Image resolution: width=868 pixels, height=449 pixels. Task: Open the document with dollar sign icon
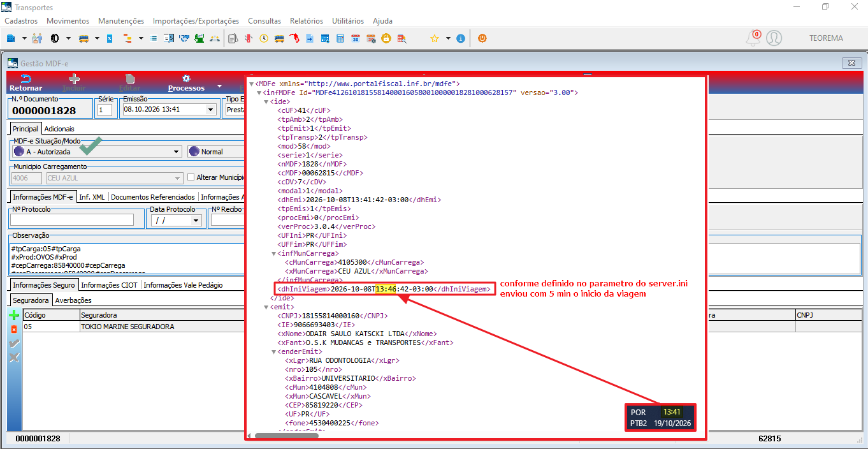(169, 38)
